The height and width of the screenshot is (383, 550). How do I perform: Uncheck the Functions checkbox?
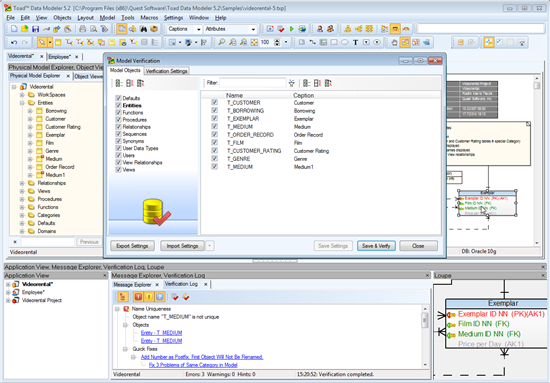click(x=118, y=113)
